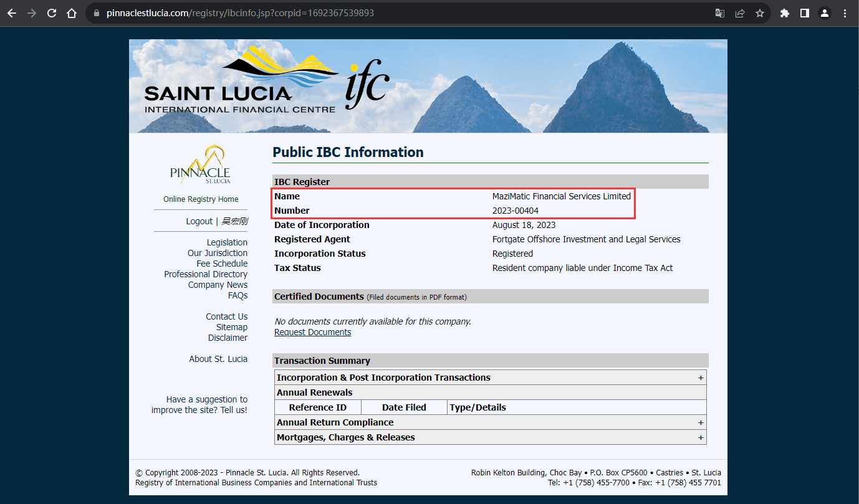This screenshot has height=504, width=859.
Task: Click the logged-in user name 吴宏刚
Action: 234,221
